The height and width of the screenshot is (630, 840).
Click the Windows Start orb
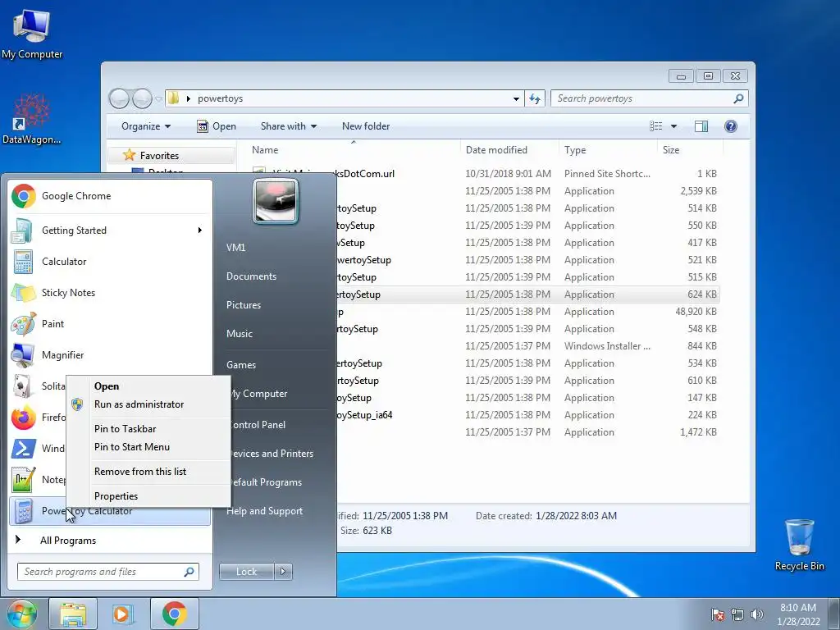pyautogui.click(x=21, y=614)
